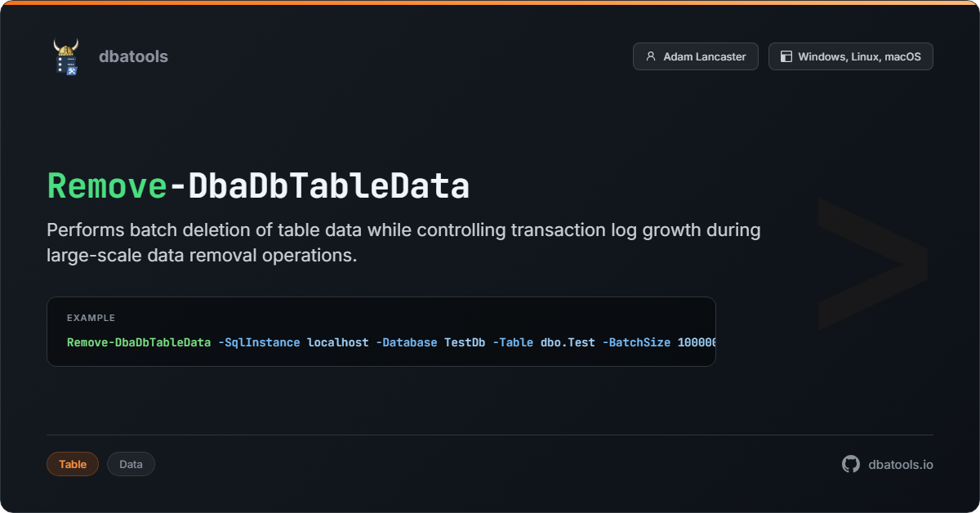Click the batch deletion description paragraph
The image size is (980, 513).
(x=403, y=242)
